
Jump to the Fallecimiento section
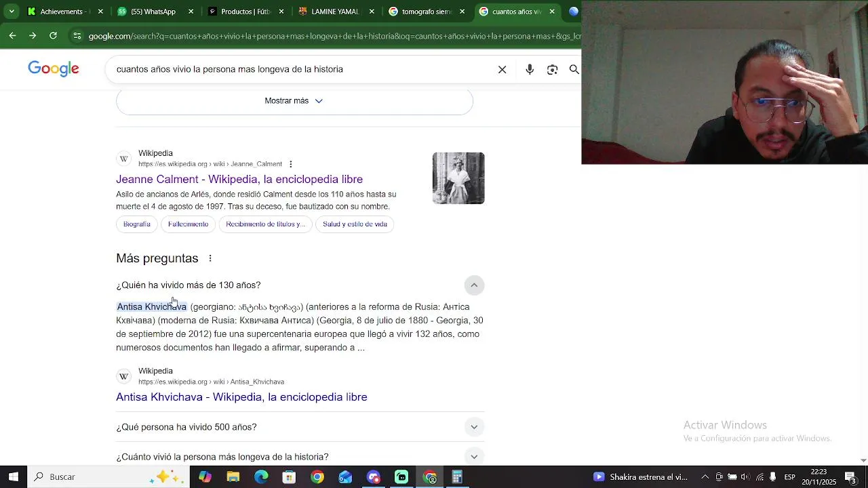click(188, 224)
